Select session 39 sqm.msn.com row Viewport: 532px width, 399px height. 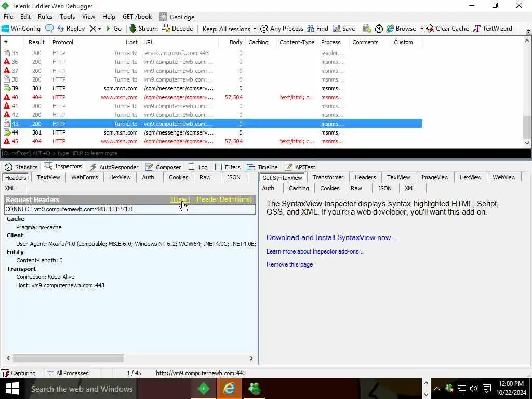coord(212,88)
